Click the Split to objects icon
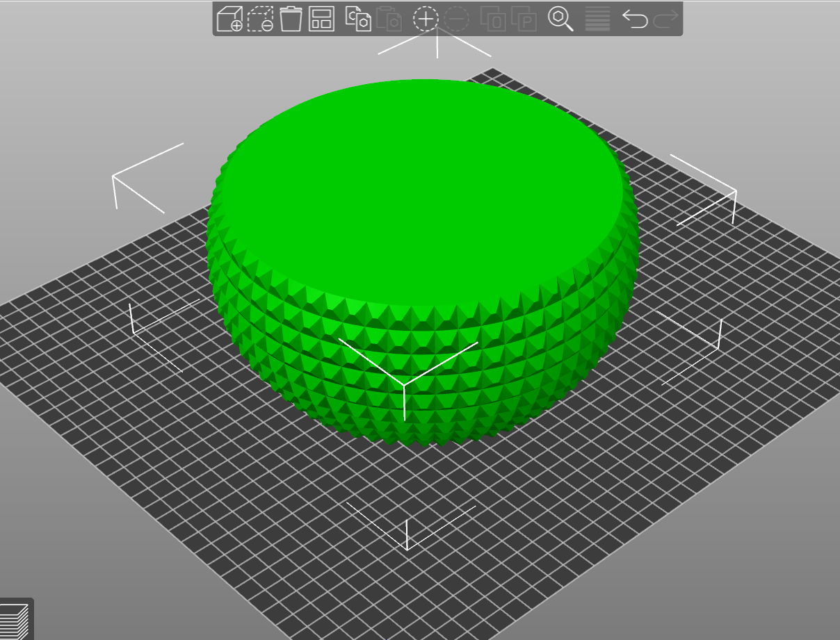The width and height of the screenshot is (840, 640). coord(493,19)
